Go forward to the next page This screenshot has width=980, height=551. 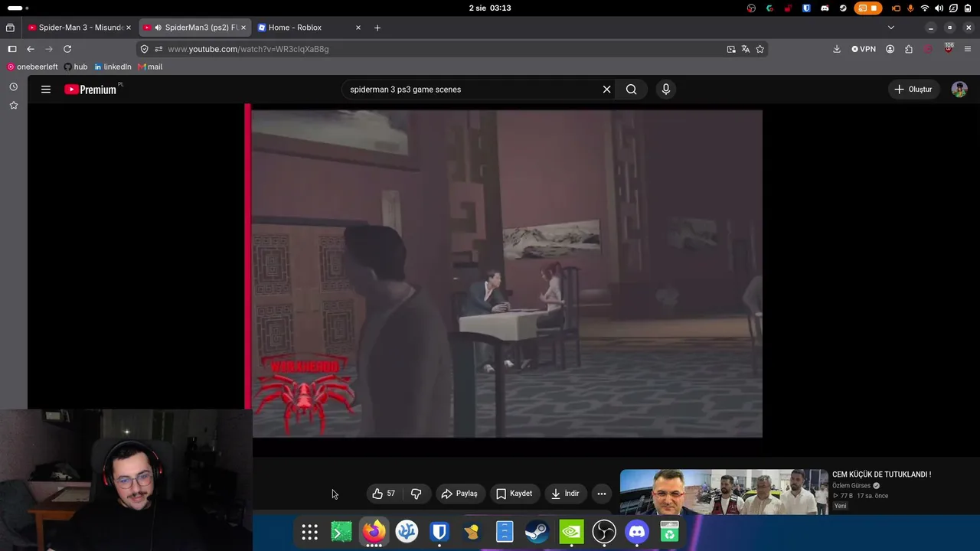pyautogui.click(x=49, y=49)
